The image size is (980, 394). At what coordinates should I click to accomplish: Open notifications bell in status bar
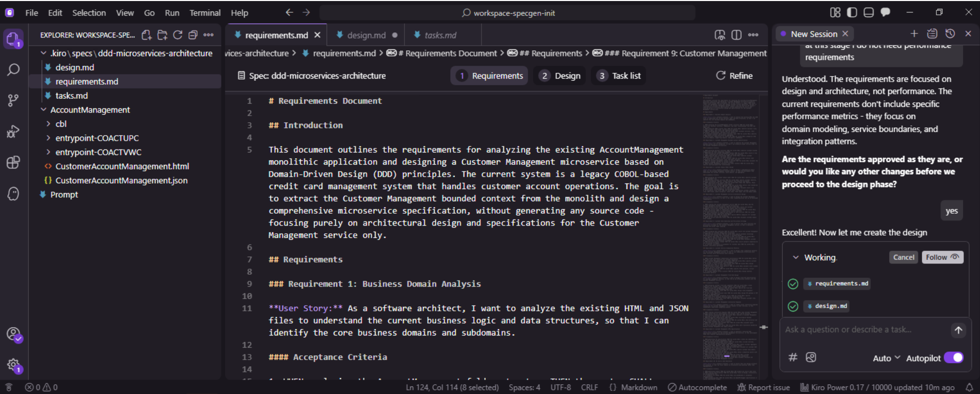point(969,387)
